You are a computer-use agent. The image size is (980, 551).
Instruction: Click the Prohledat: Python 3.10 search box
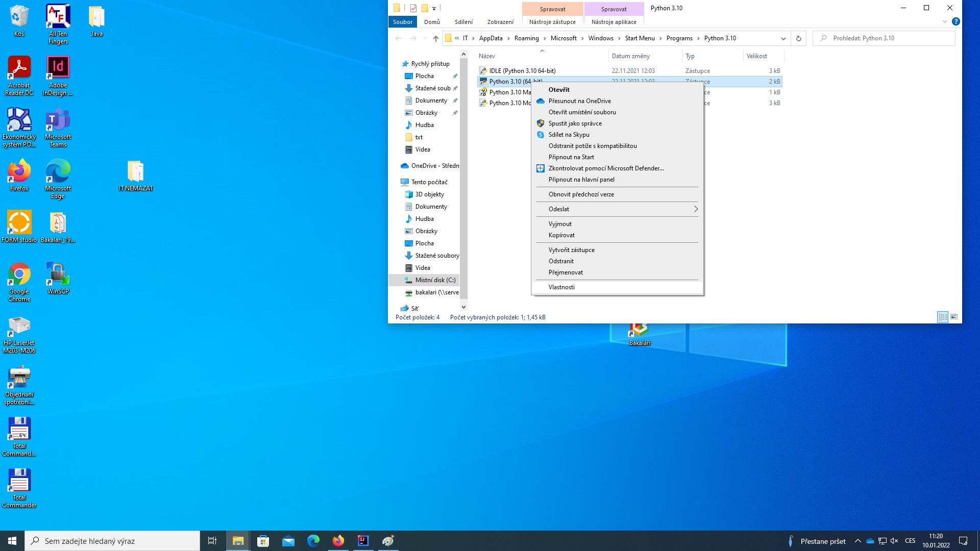point(884,38)
